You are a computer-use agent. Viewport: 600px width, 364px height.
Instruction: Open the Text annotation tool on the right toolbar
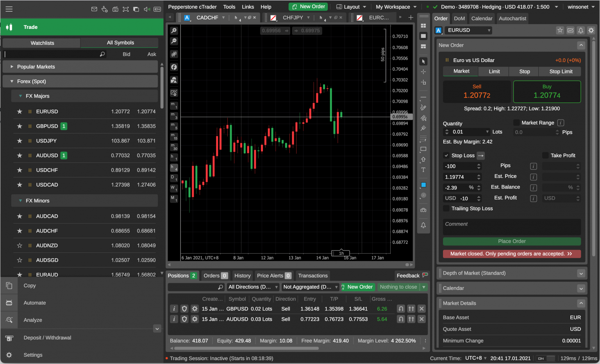tap(423, 169)
